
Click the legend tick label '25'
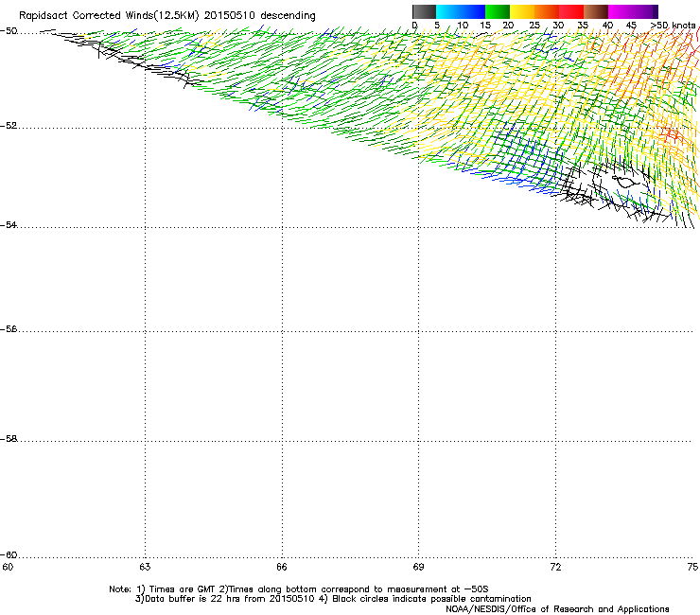pyautogui.click(x=534, y=26)
